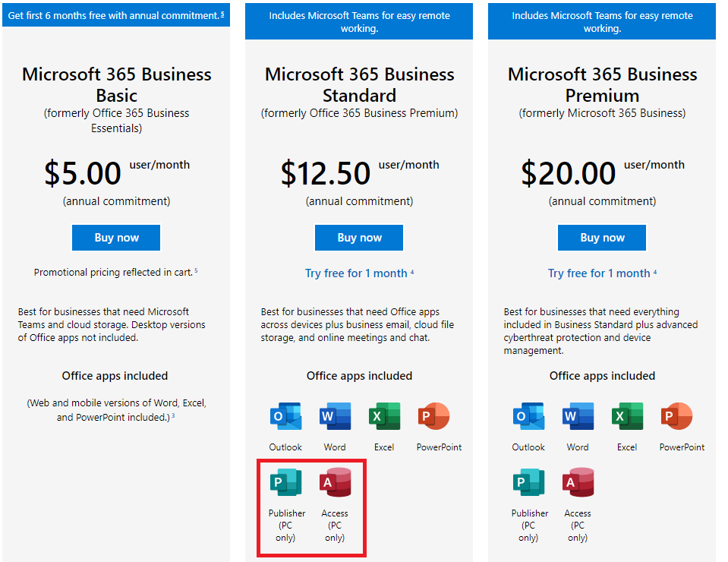Click Word icon in Business Premium plan
This screenshot has height=562, width=728.
578,416
